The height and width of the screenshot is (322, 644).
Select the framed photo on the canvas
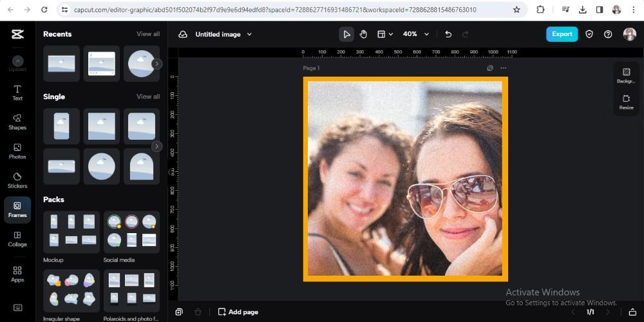click(x=405, y=179)
